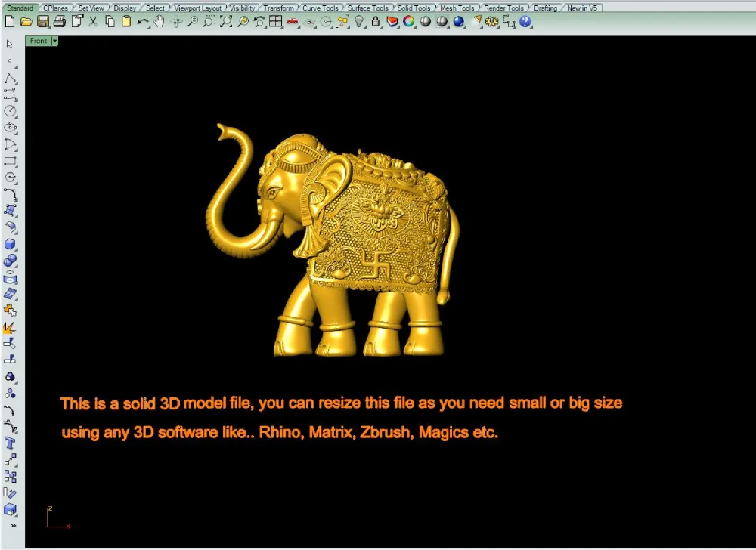
Task: Select the Box solid tool
Action: point(10,244)
